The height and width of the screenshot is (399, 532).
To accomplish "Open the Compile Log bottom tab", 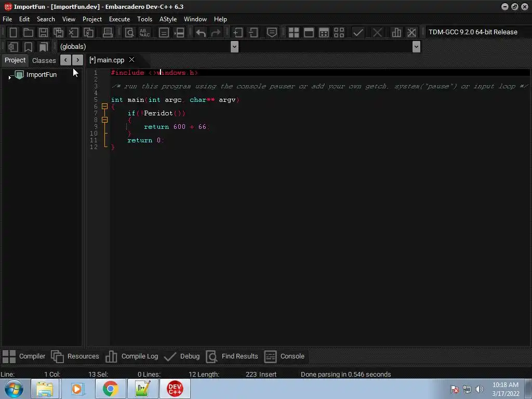I will pyautogui.click(x=132, y=356).
